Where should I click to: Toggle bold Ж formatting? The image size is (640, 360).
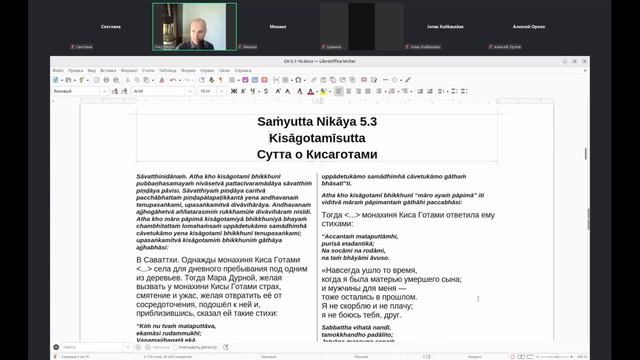(x=234, y=91)
